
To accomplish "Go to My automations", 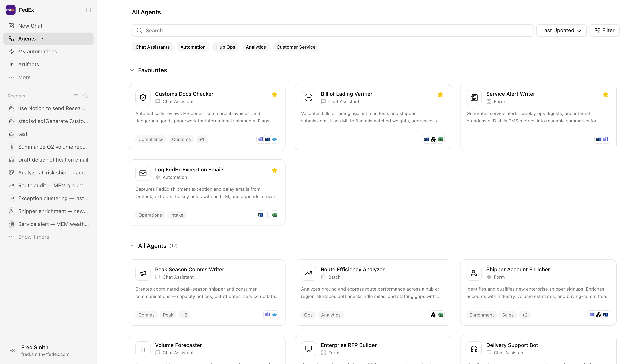I will [48, 51].
